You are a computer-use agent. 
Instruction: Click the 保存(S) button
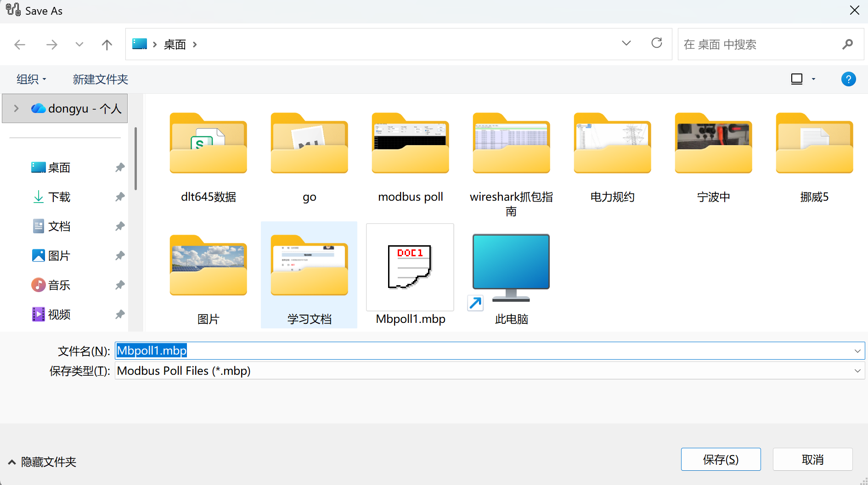tap(721, 459)
